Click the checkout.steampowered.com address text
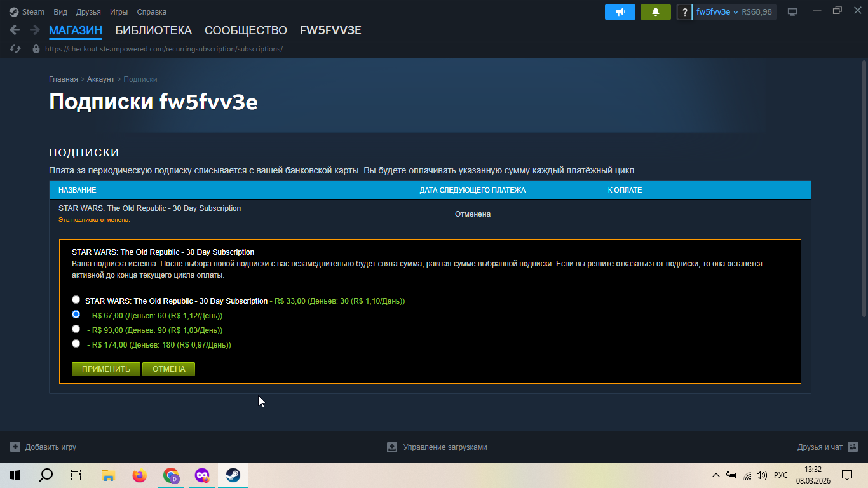Screen dimensions: 868x488 tap(164, 49)
